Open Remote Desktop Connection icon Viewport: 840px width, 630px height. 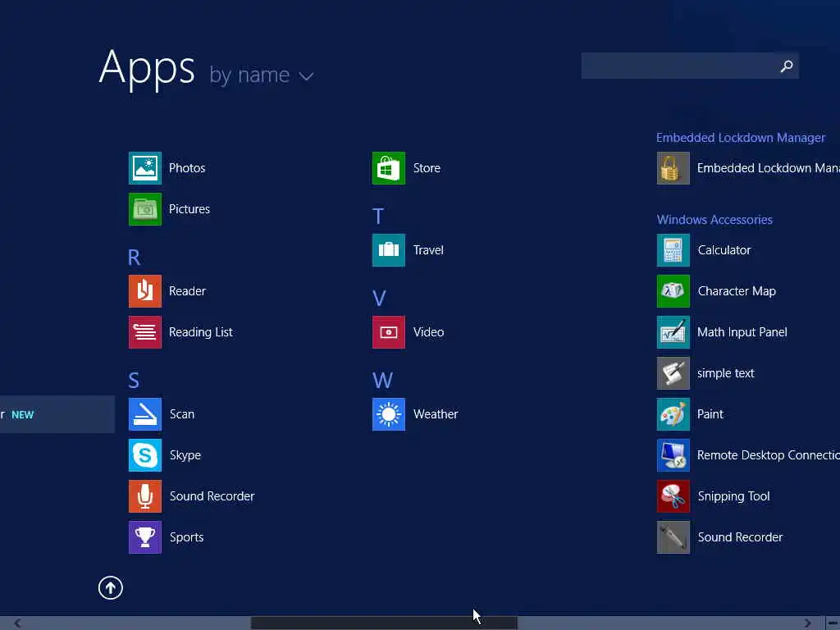tap(673, 455)
